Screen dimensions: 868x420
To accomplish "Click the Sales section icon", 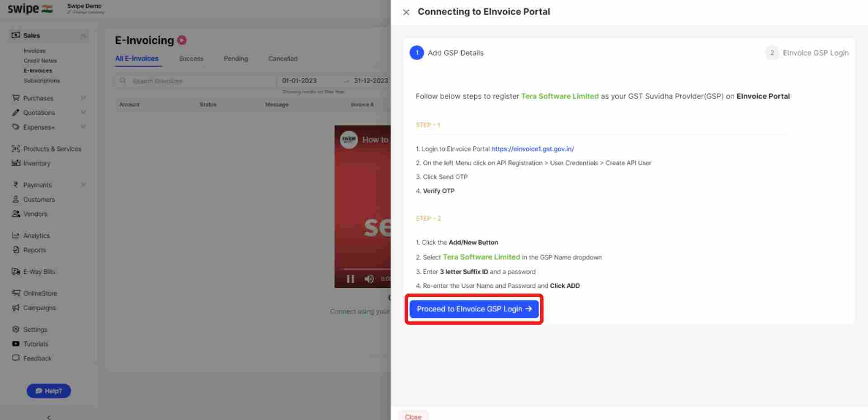I will (x=16, y=35).
